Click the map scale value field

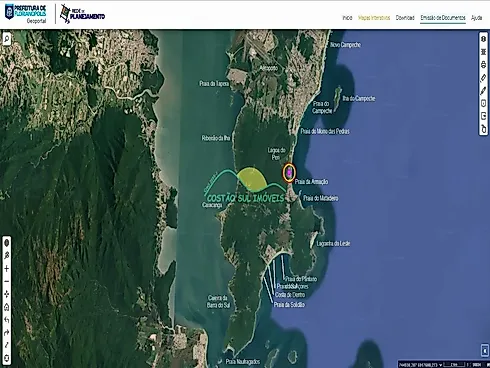pyautogui.click(x=477, y=365)
